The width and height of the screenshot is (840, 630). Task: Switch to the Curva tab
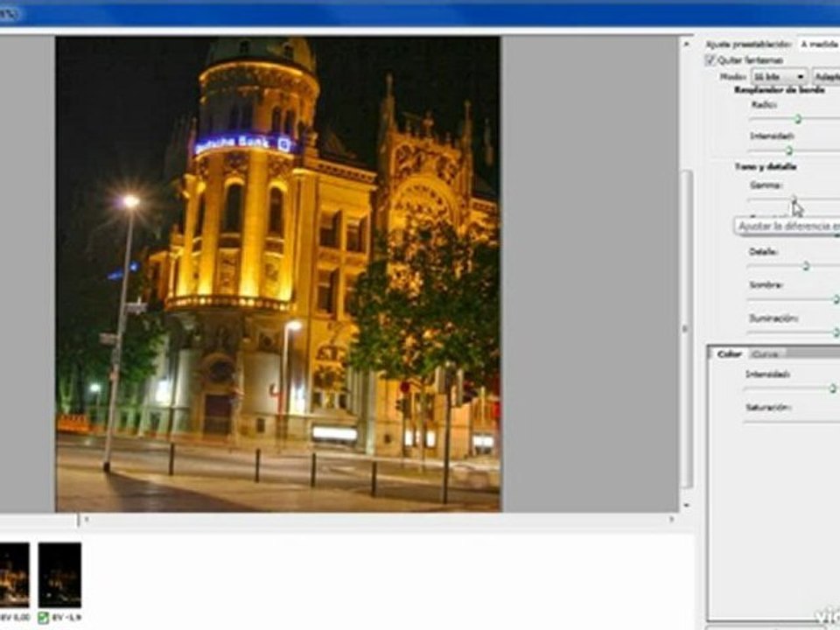pyautogui.click(x=765, y=354)
